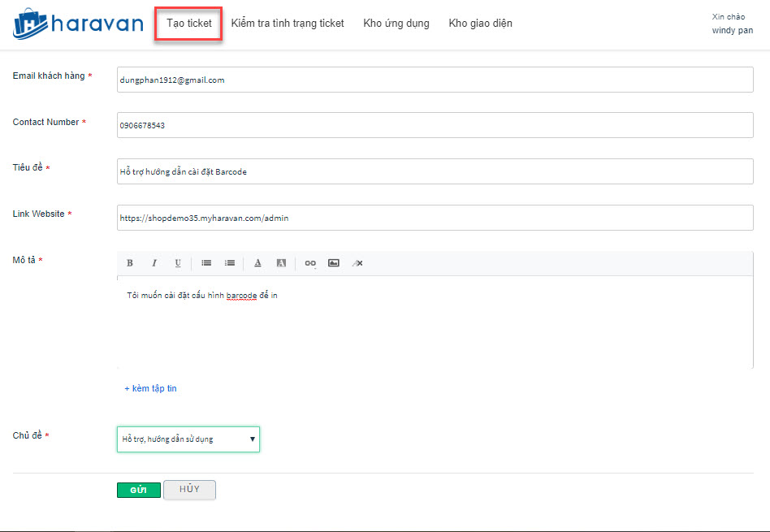
Task: Open the Chủ đề dropdown
Action: click(188, 439)
